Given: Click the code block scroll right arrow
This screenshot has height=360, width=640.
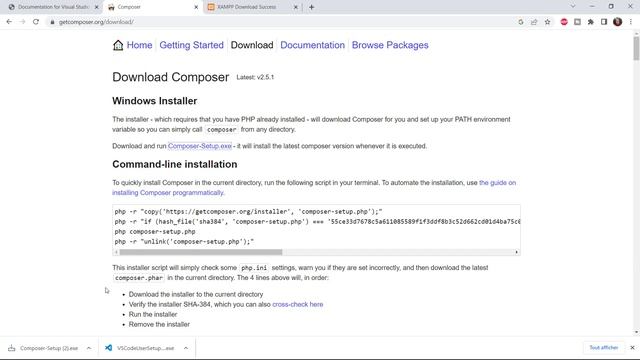Looking at the screenshot, I should (516, 252).
